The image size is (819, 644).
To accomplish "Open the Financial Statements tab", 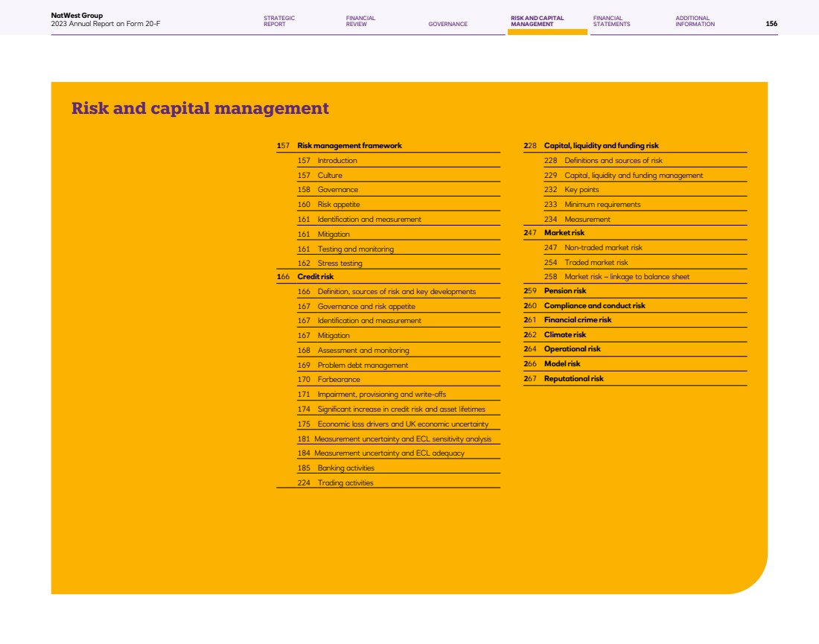I will point(611,21).
